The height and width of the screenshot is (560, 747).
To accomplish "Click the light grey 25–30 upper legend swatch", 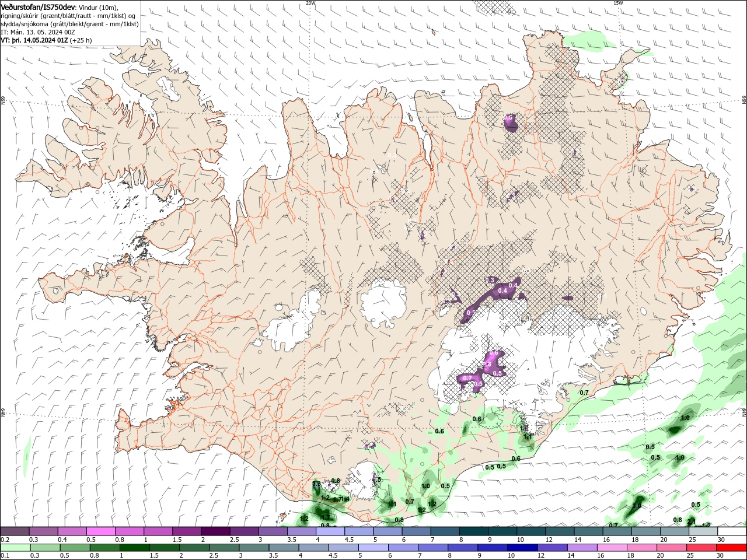I will (702, 531).
